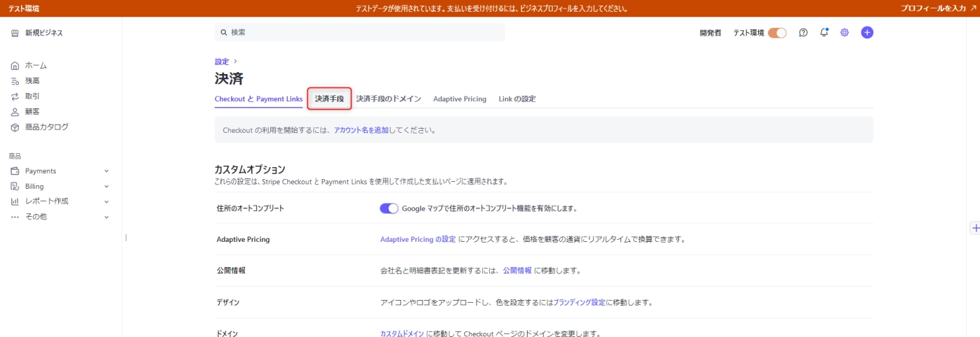Image resolution: width=980 pixels, height=337 pixels.
Task: Open the ホーム home icon in sidebar
Action: pos(15,66)
